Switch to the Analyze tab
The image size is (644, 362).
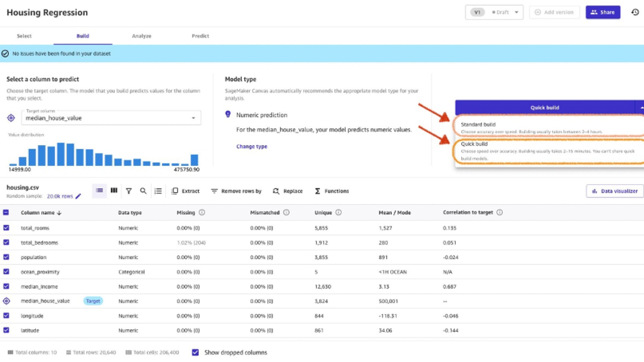142,36
